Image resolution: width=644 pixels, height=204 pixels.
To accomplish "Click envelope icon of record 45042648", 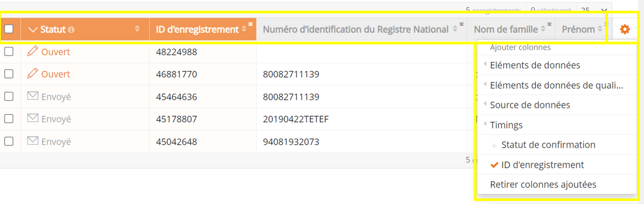I will tap(33, 141).
